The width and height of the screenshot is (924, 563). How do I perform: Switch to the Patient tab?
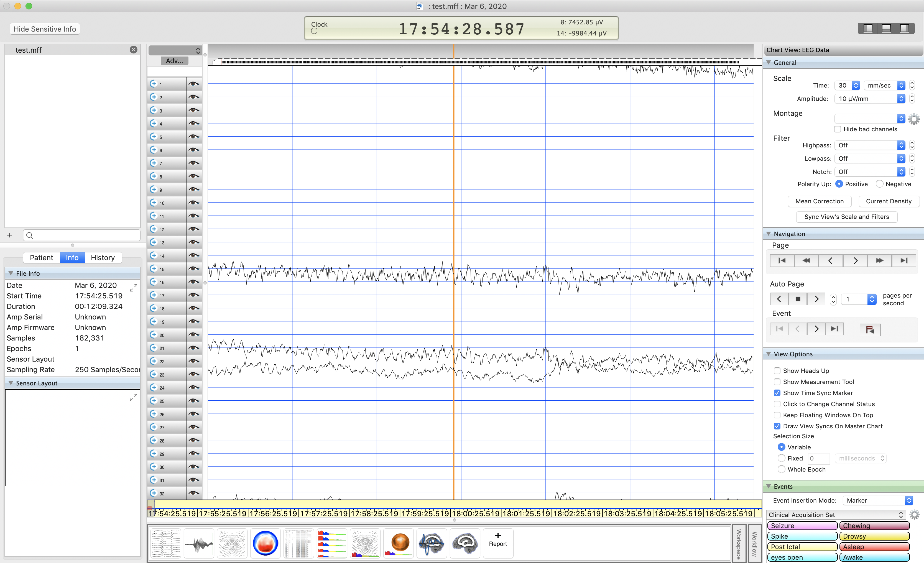[41, 257]
